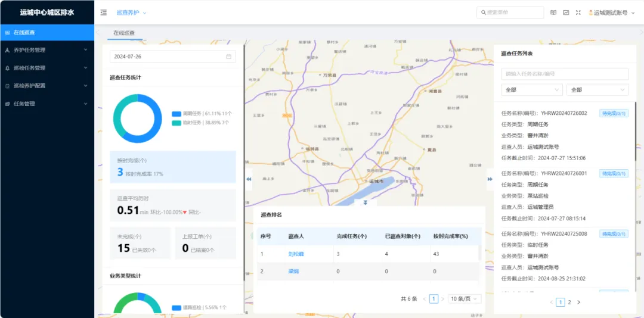Image resolution: width=644 pixels, height=318 pixels.
Task: Click the 请输入任务名称/编号 input field
Action: coord(564,74)
